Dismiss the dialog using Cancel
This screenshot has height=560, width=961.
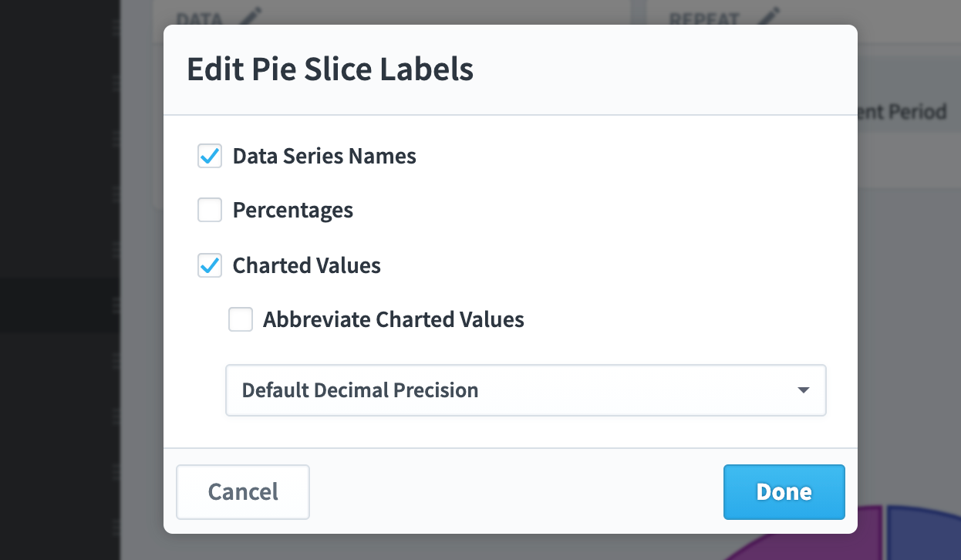(243, 492)
